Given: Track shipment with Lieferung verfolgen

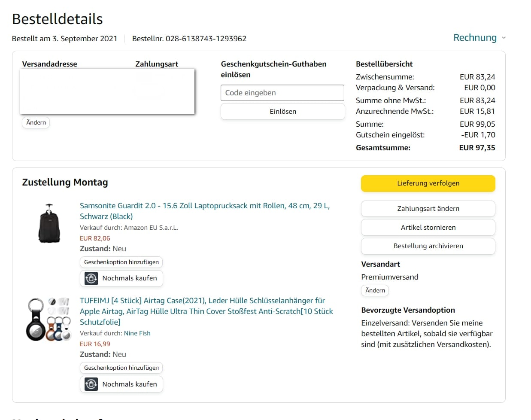Looking at the screenshot, I should pyautogui.click(x=428, y=183).
